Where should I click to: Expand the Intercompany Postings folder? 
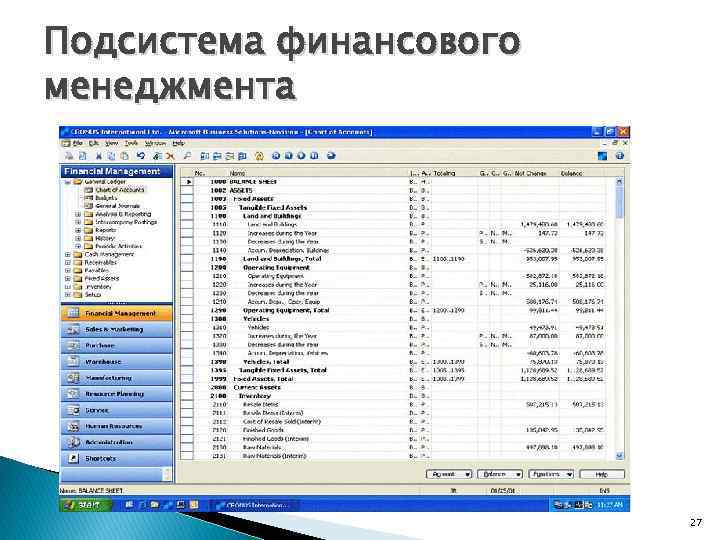(78, 222)
